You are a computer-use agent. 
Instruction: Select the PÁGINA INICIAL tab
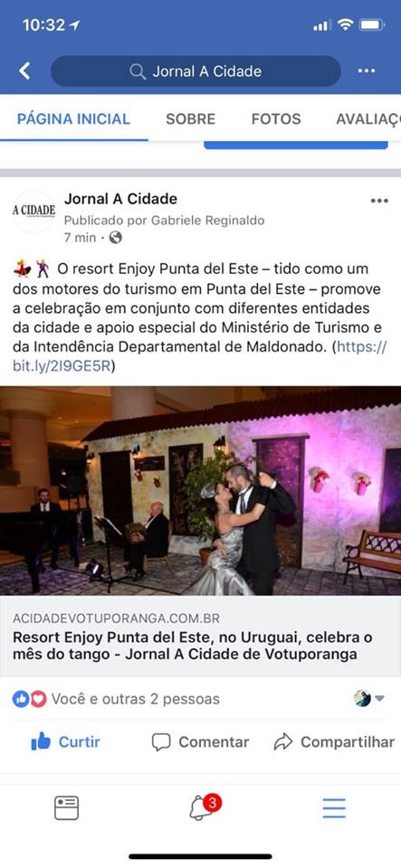73,118
